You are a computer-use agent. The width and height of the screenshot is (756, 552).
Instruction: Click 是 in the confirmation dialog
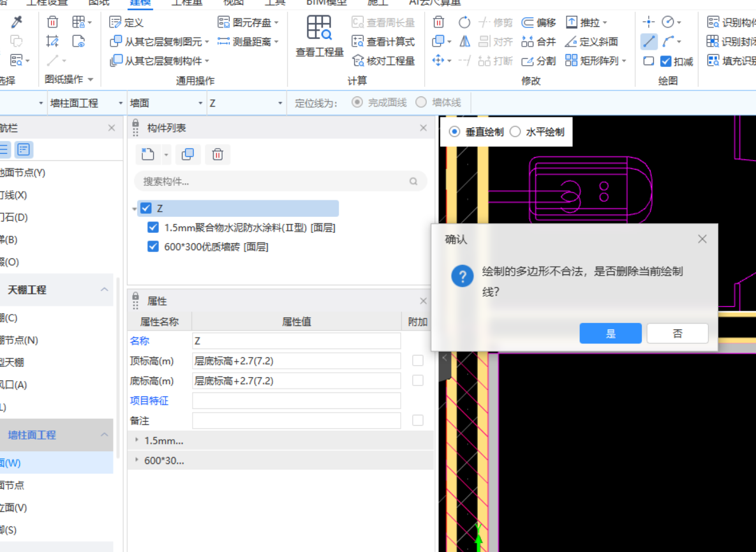(610, 332)
